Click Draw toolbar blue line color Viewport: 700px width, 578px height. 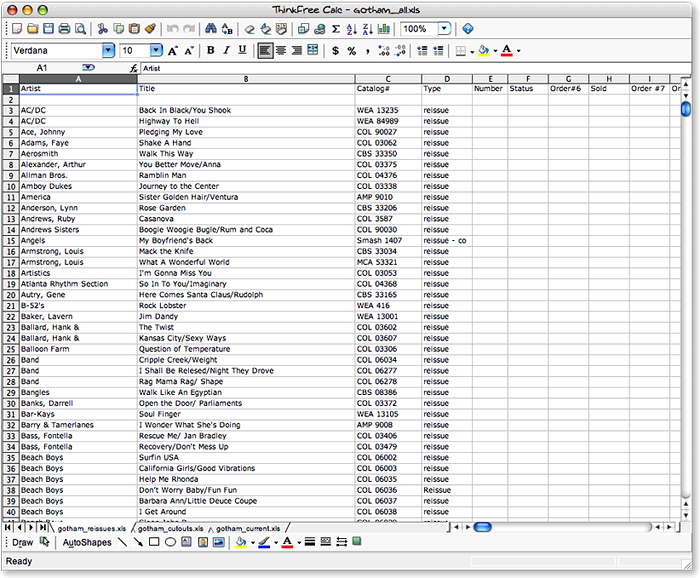[264, 542]
